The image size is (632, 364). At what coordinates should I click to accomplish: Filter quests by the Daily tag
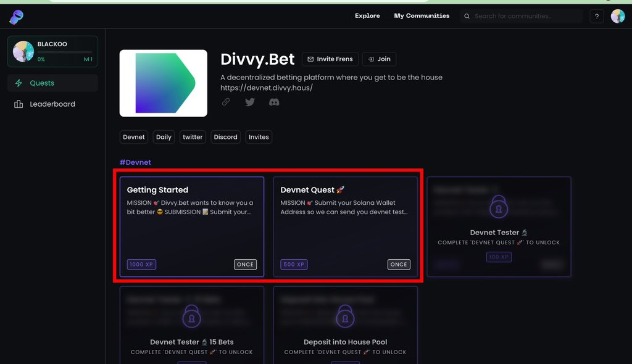164,137
